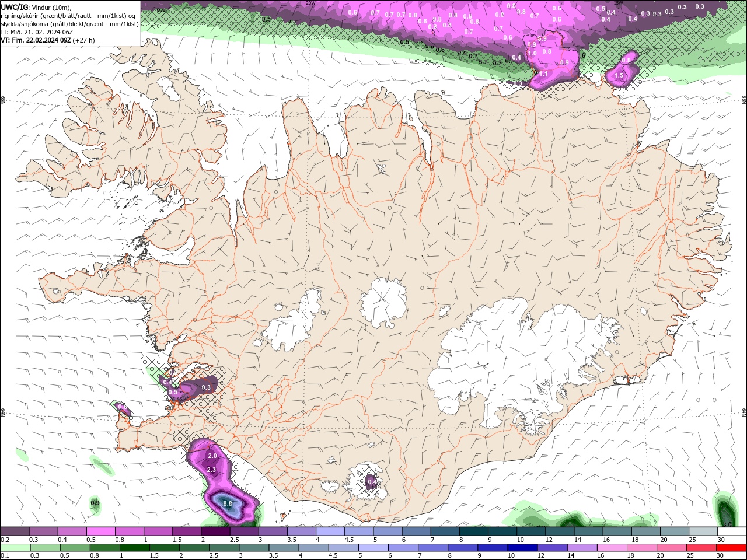Image resolution: width=747 pixels, height=560 pixels.
Task: Click upper legend dark teal swatch between 8 and 9
Action: click(473, 531)
